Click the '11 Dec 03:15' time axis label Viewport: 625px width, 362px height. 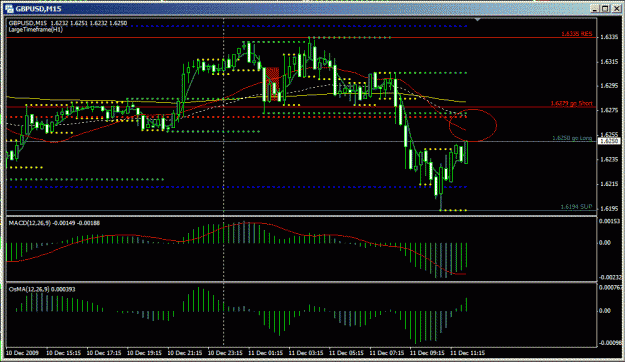click(306, 353)
